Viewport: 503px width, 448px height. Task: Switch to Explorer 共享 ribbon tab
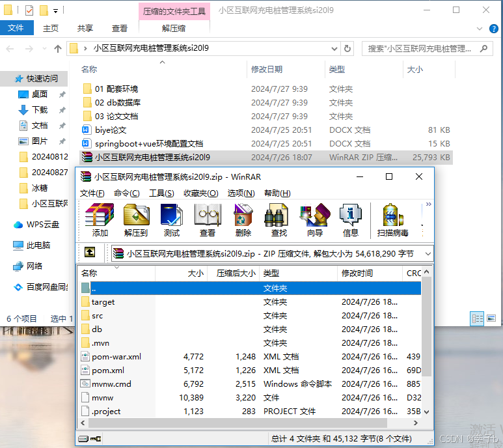[x=85, y=28]
